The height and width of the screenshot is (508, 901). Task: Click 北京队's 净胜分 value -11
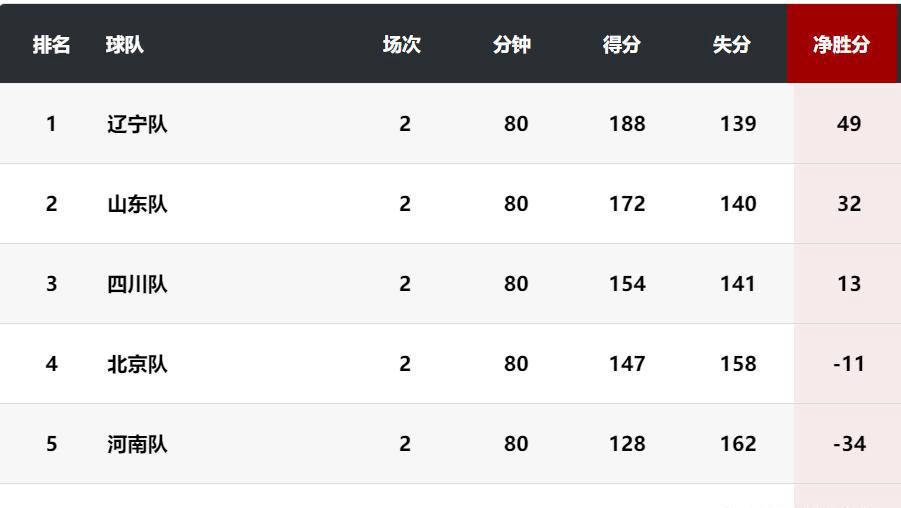pos(849,364)
